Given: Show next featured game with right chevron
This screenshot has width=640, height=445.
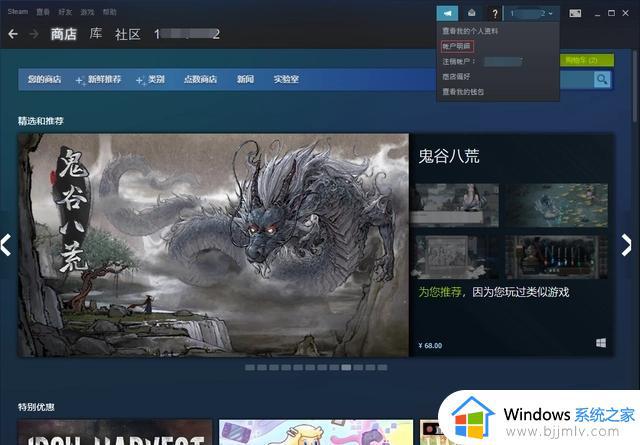Looking at the screenshot, I should pos(626,245).
